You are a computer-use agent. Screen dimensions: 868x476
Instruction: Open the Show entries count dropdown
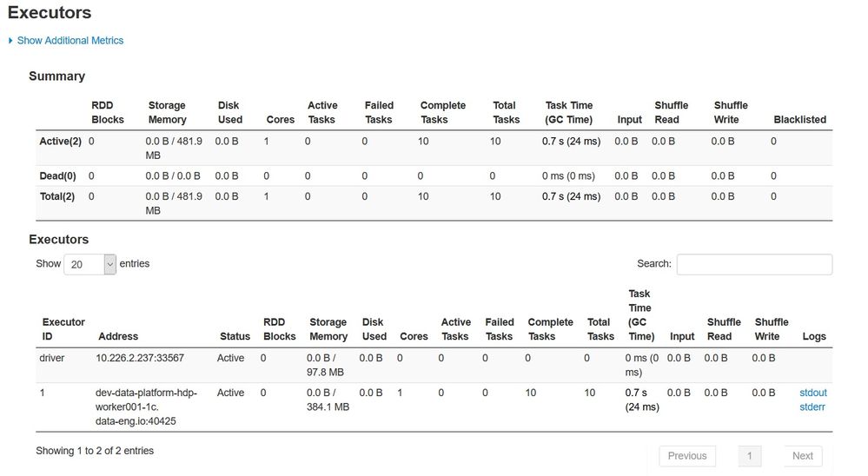[x=89, y=264]
